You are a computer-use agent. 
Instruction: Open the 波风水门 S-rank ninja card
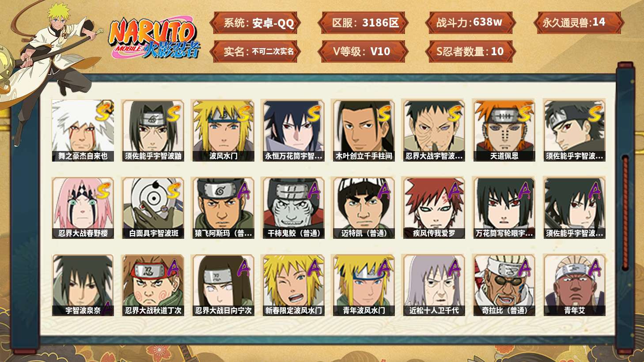pyautogui.click(x=223, y=130)
